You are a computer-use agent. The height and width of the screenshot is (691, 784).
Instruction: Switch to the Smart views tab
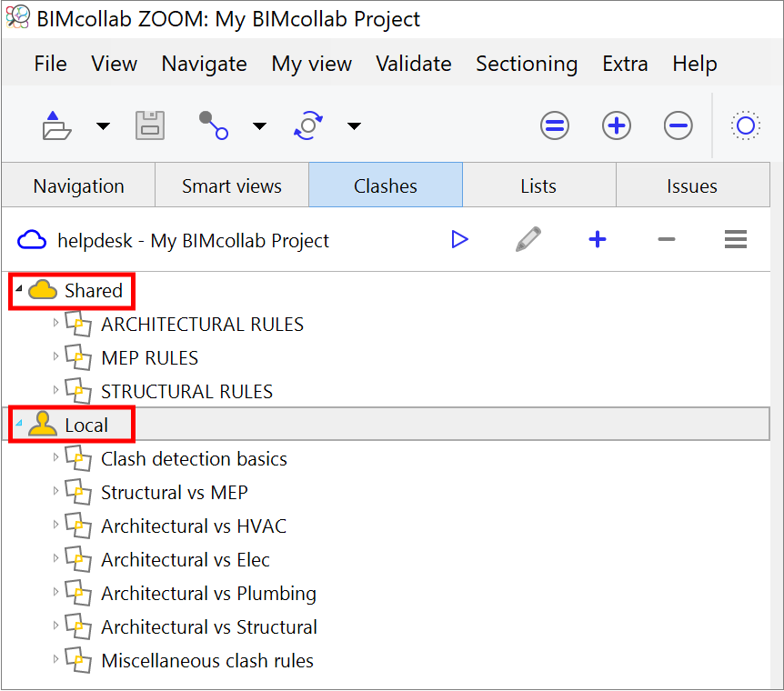(x=232, y=185)
